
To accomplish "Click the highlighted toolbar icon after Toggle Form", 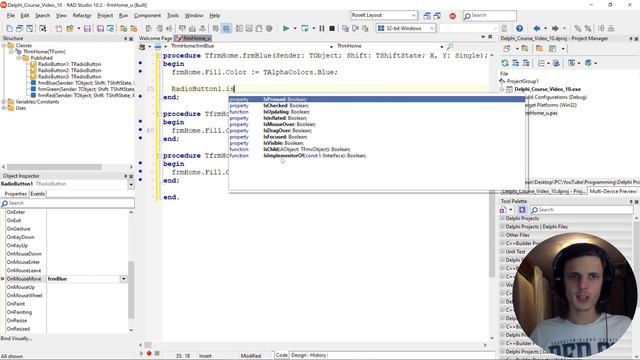I will [227, 29].
